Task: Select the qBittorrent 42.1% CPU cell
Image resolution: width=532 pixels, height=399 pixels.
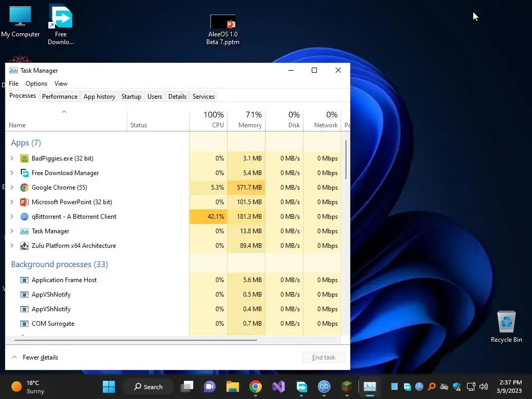Action: (x=208, y=217)
